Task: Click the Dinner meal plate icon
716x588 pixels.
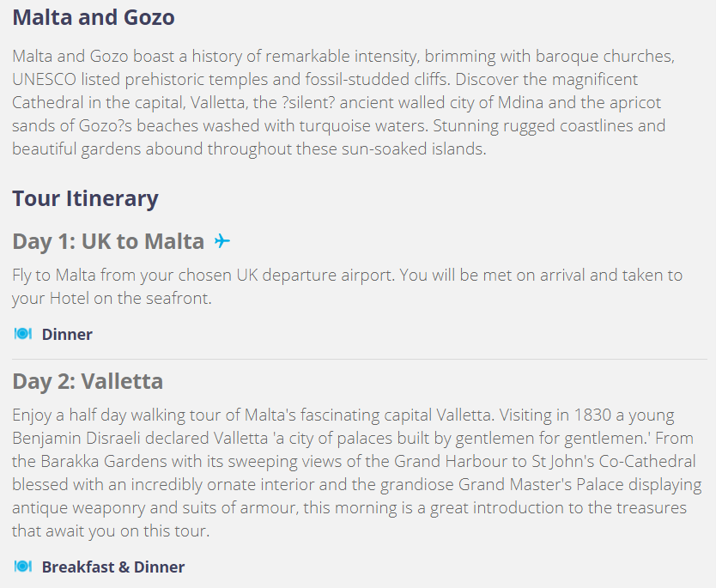Action: tap(23, 334)
